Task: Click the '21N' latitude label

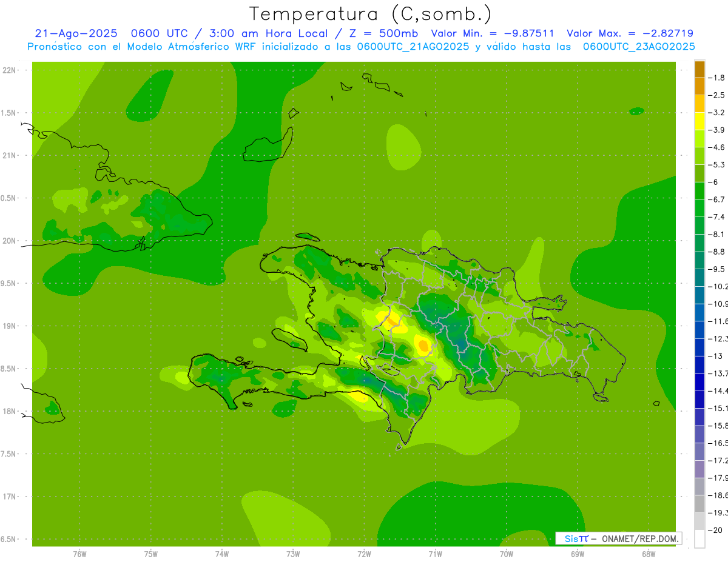Action: 9,155
